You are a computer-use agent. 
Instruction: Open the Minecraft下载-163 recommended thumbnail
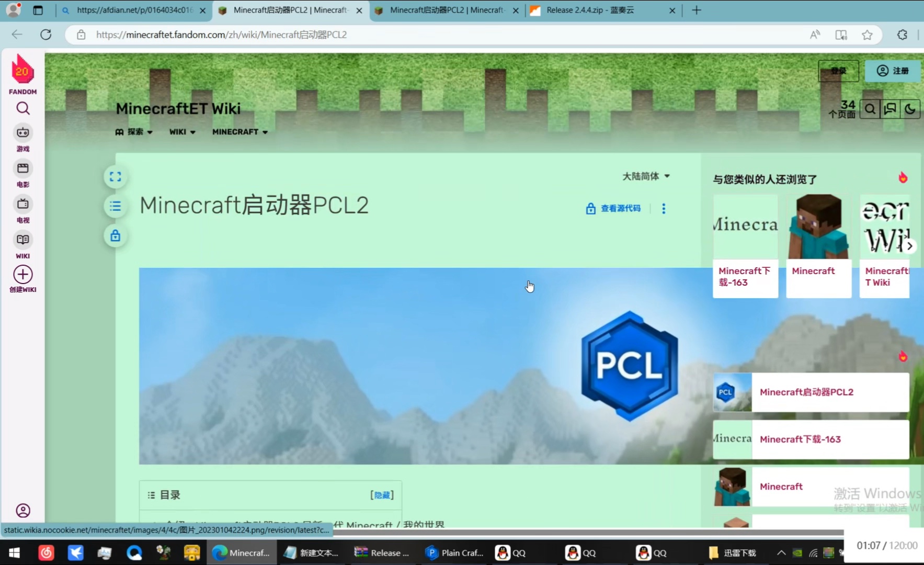745,246
